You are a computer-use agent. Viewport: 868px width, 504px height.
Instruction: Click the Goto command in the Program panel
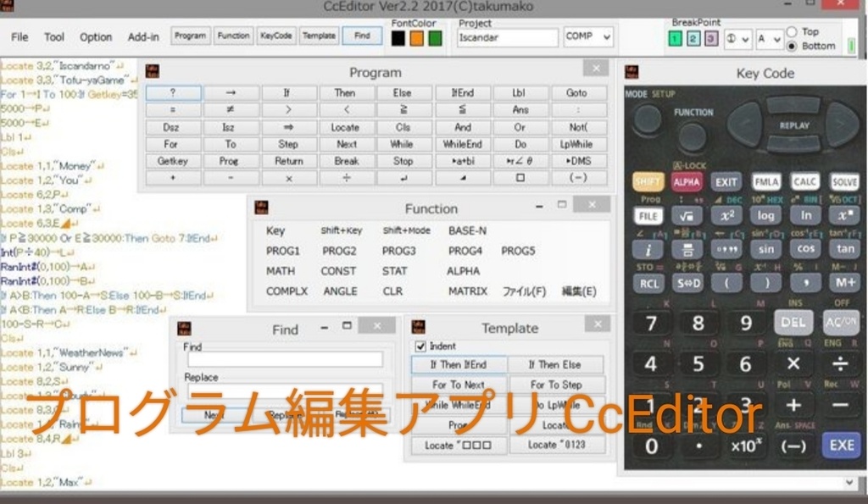coord(578,93)
